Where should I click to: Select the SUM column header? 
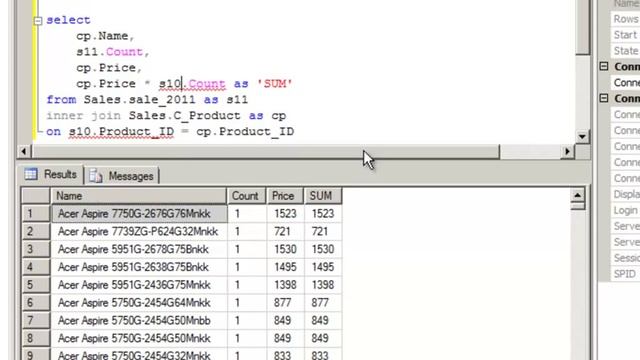322,196
